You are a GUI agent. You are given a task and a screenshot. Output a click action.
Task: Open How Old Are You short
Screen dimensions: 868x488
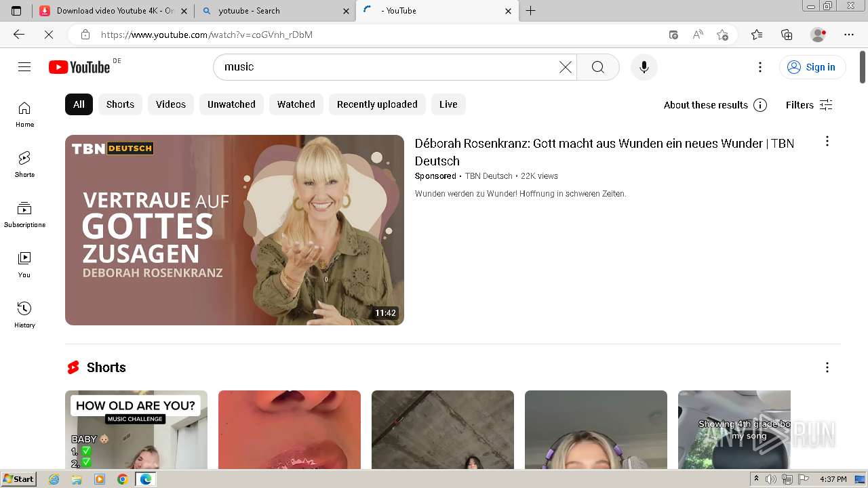[136, 430]
